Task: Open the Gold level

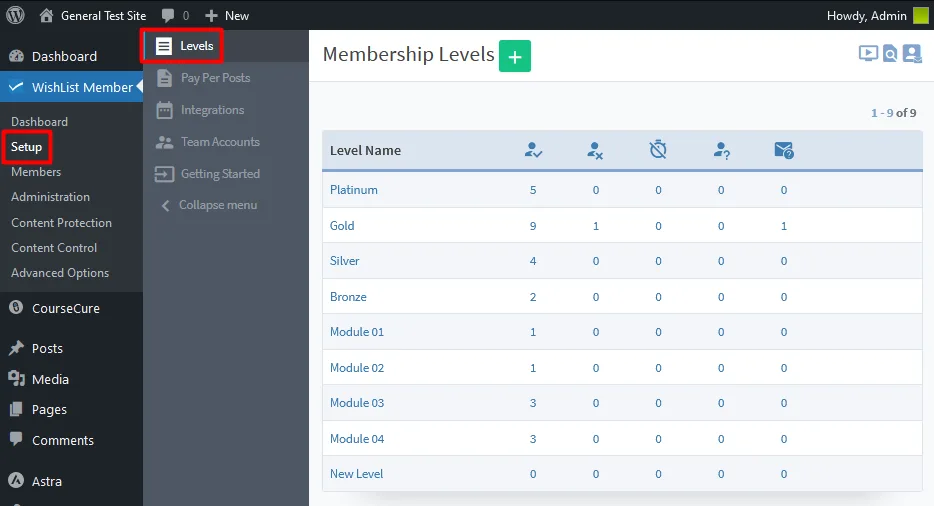Action: click(342, 225)
